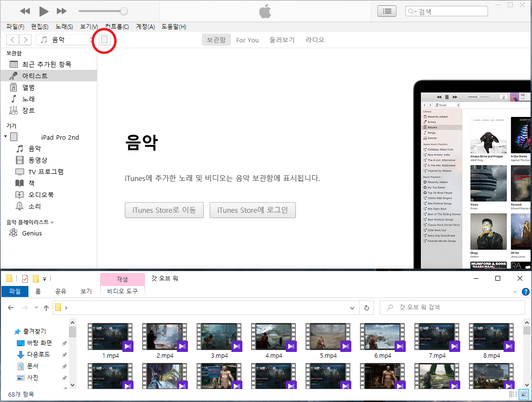Viewport: 532px width, 402px height.
Task: Select the 5.mp4 video file
Action: pos(329,341)
